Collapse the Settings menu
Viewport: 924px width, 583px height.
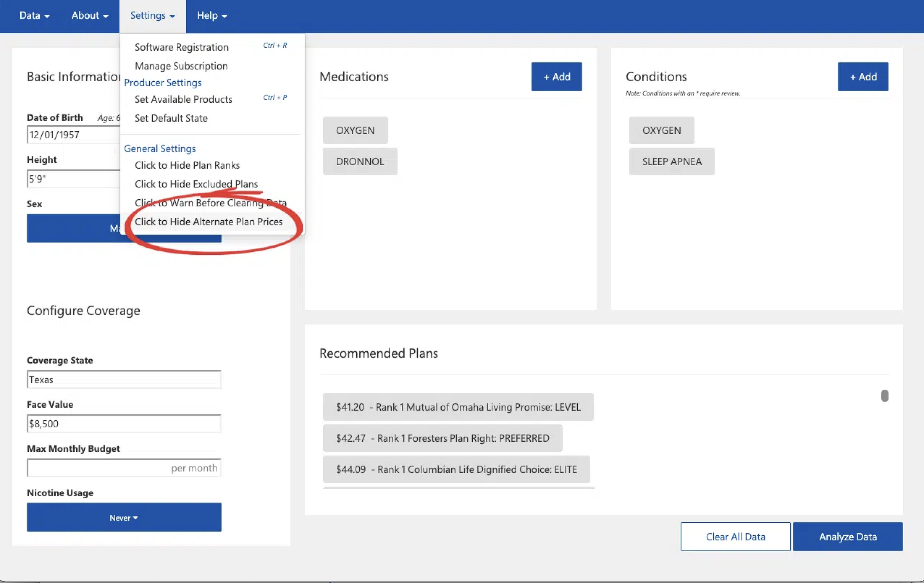pos(152,16)
